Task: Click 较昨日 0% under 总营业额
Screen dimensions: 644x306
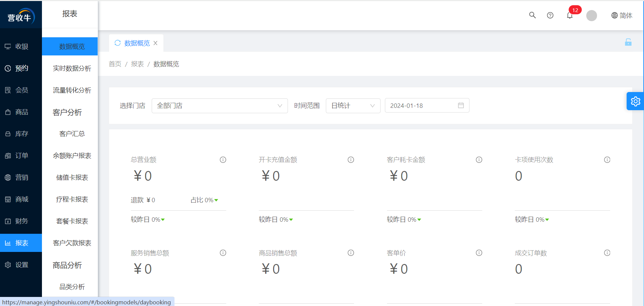Action: 148,220
